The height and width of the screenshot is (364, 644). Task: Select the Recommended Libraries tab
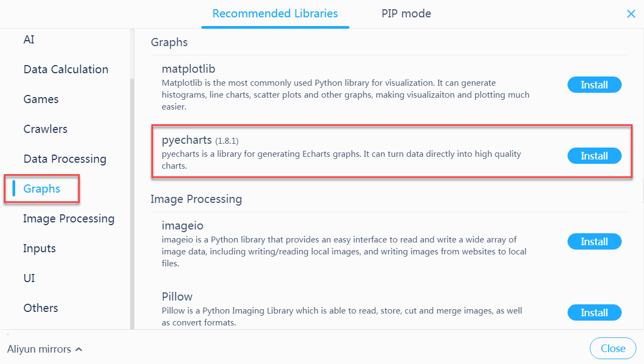click(x=275, y=14)
